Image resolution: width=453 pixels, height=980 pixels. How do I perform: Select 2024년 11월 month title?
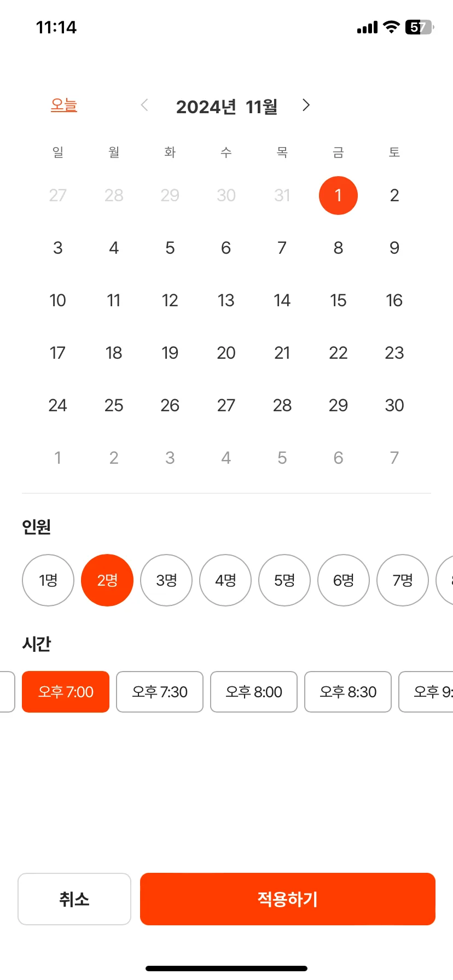click(x=226, y=106)
